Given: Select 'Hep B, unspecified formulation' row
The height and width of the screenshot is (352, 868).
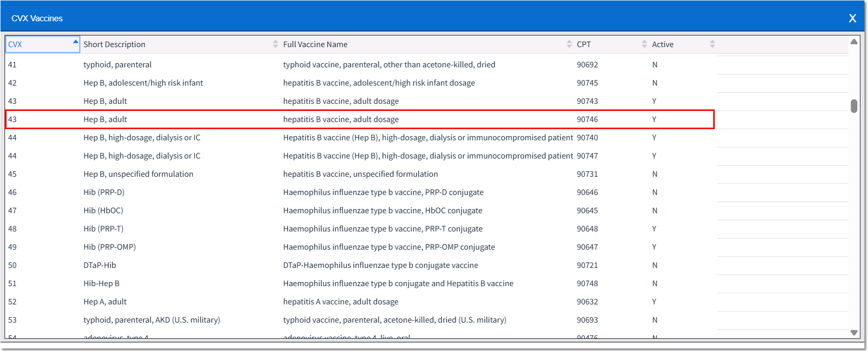Looking at the screenshot, I should [x=361, y=174].
